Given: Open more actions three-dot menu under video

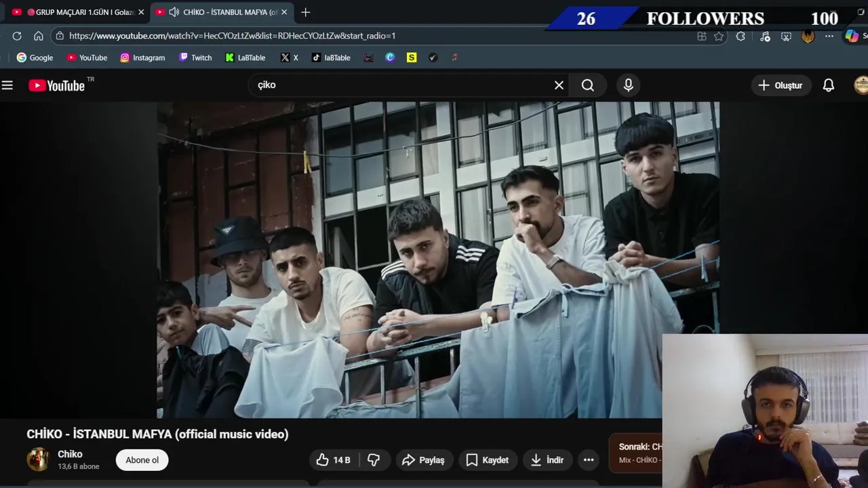Looking at the screenshot, I should (589, 460).
